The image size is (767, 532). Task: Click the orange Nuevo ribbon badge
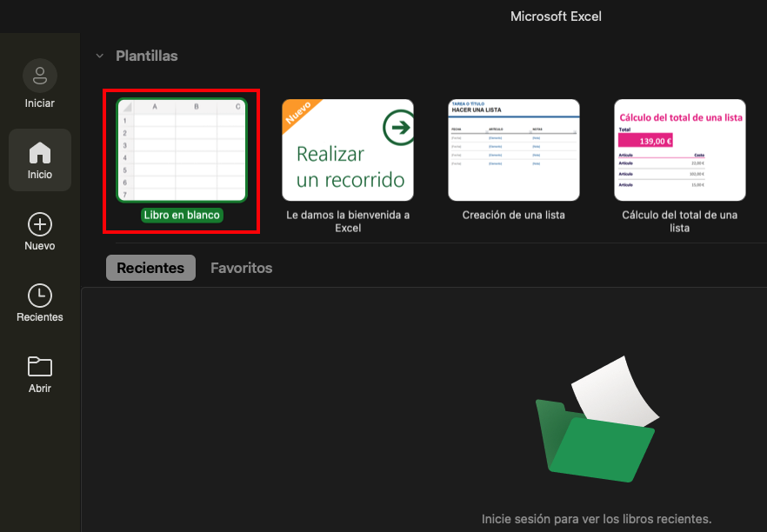tap(297, 114)
